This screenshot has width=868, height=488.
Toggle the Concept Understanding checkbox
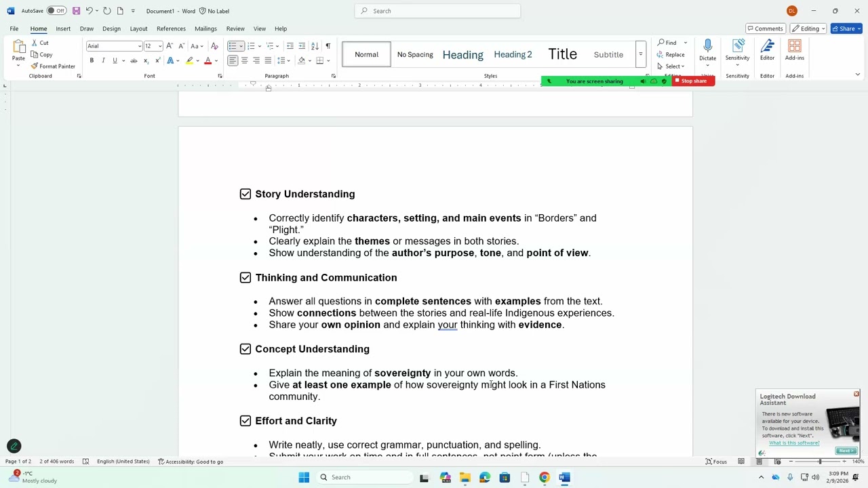click(245, 349)
